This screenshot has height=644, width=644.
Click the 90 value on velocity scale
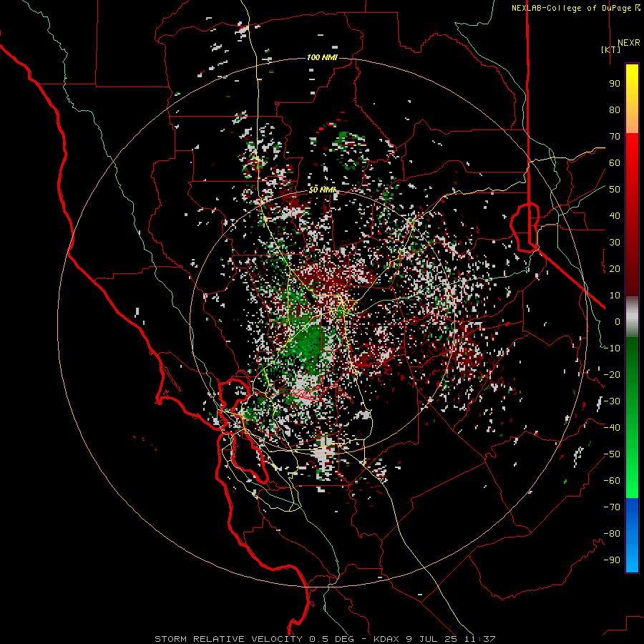(615, 84)
